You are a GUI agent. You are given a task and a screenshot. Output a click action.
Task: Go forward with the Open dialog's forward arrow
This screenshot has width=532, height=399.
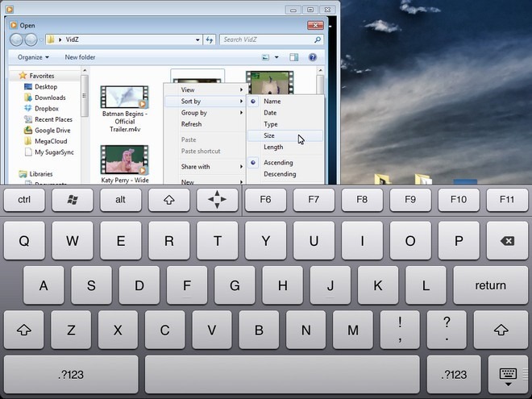pyautogui.click(x=31, y=39)
